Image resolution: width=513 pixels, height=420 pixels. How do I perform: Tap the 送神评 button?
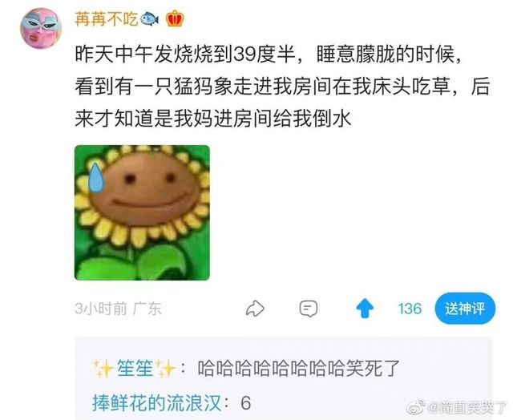pos(465,309)
